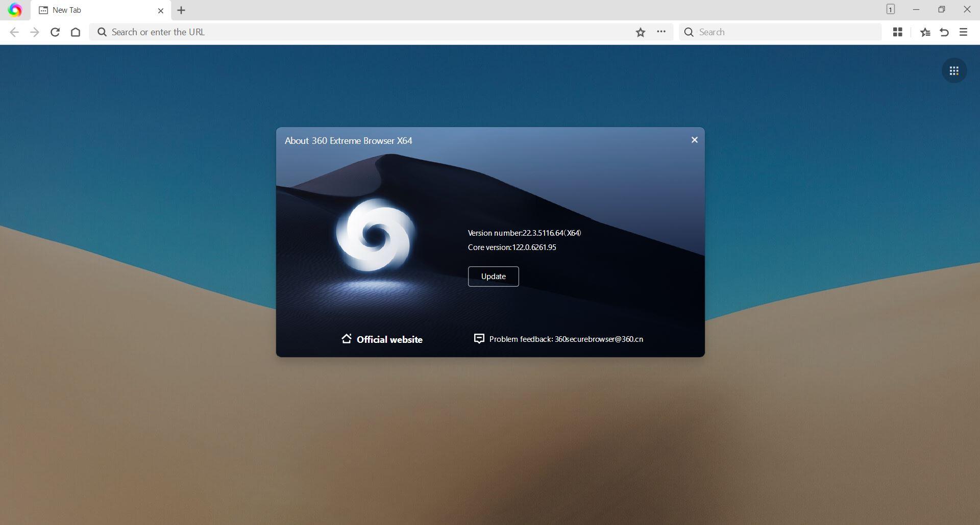
Task: Go to the home page
Action: point(76,32)
